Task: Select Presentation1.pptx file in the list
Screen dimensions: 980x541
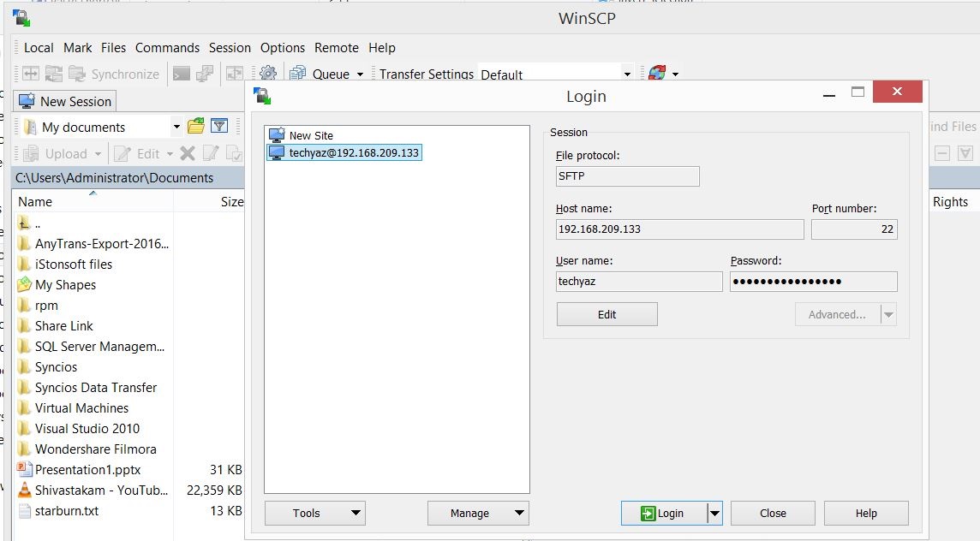Action: (87, 469)
